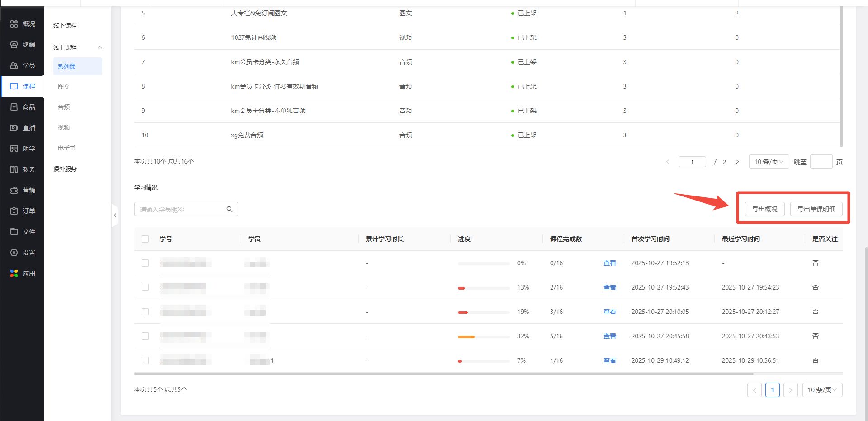Open the student list 10 条/页 dropdown at bottom
Screen dimensions: 868x421
point(822,390)
